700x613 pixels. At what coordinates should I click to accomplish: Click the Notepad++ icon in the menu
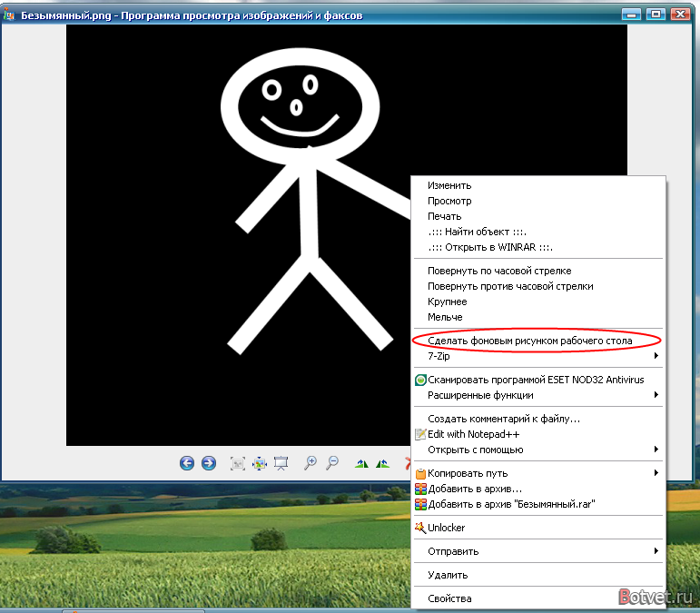click(x=420, y=434)
